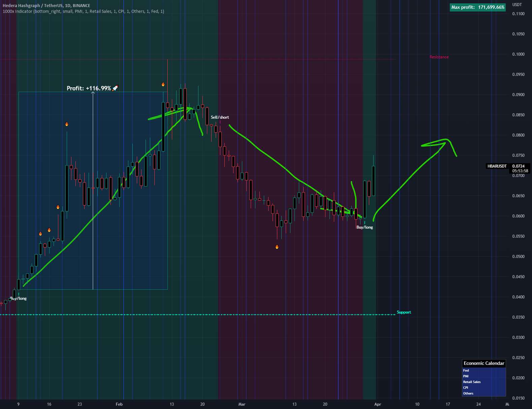Click the '0.0600' price axis label

[518, 216]
